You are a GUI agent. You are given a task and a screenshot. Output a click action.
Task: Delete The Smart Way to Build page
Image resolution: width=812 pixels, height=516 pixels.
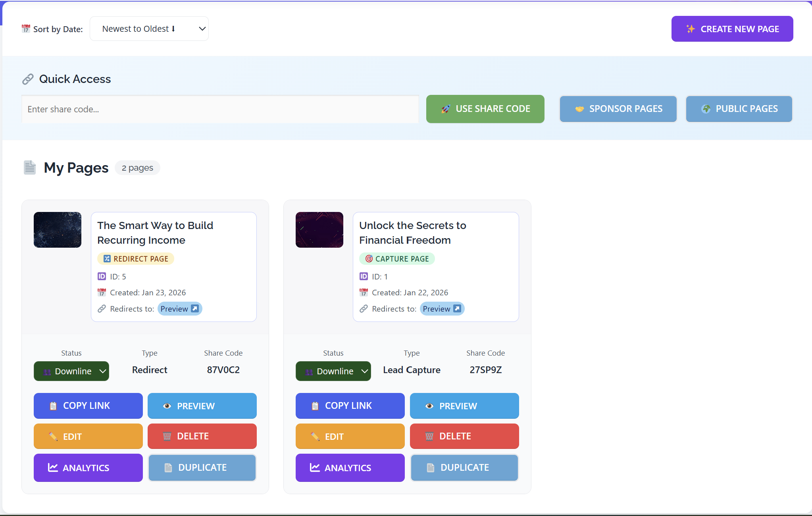click(202, 436)
